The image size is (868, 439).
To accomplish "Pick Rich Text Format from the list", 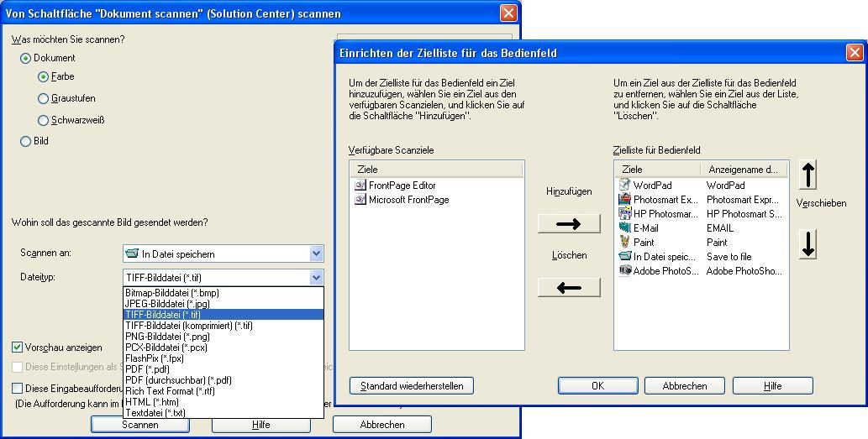I will coord(170,391).
